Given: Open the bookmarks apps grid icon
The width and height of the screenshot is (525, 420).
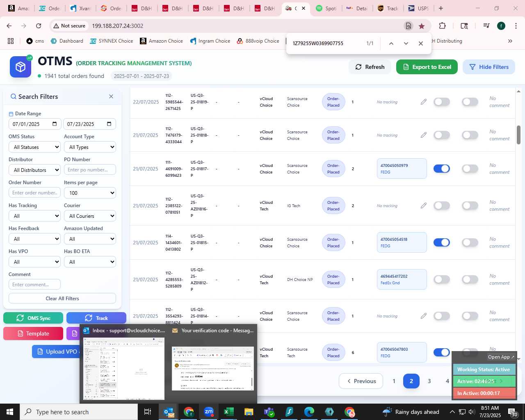Looking at the screenshot, I should coord(11,41).
